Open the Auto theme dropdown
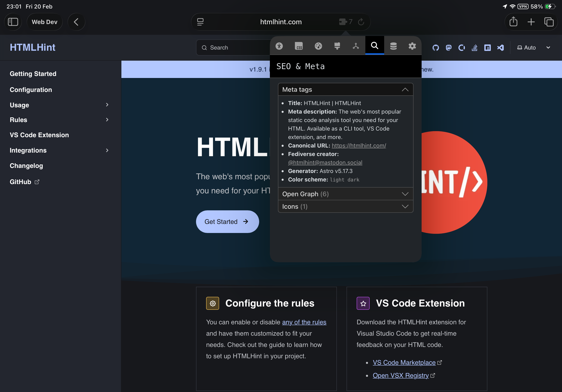 pyautogui.click(x=534, y=47)
